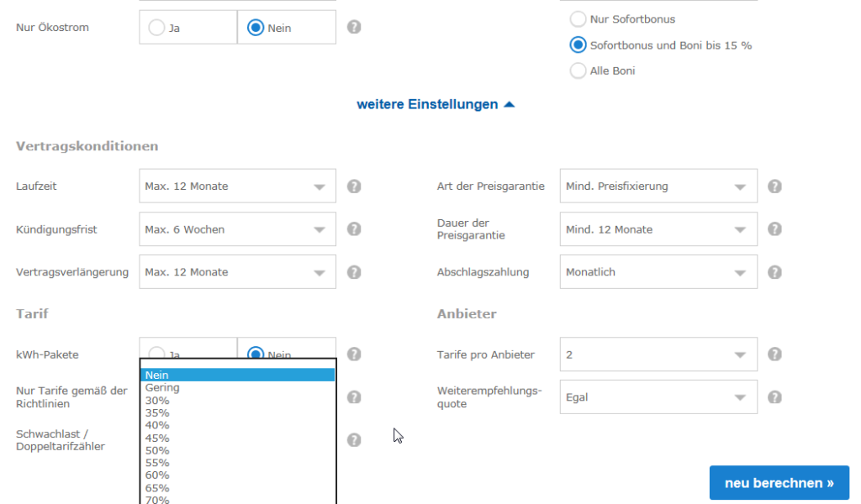Choose 'Gering' from the open list
Viewport: 861px width, 504px height.
coord(162,388)
